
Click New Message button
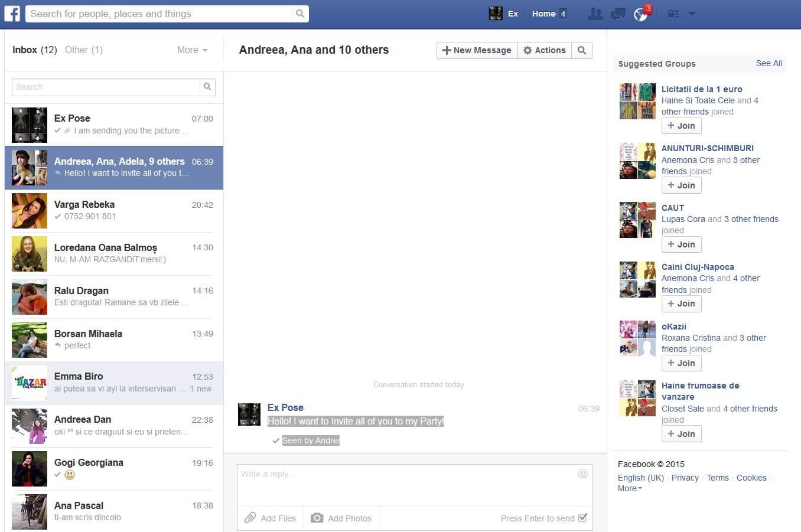tap(477, 50)
